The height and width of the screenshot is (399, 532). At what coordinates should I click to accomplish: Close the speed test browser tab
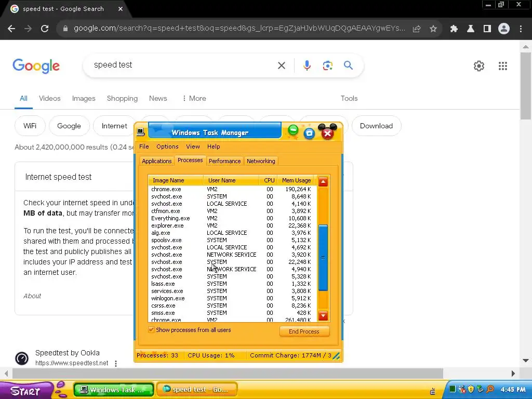click(121, 9)
